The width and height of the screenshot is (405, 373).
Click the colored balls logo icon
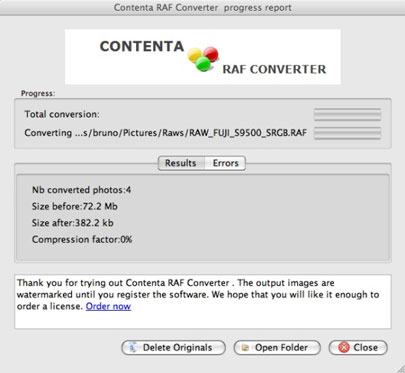(x=203, y=59)
